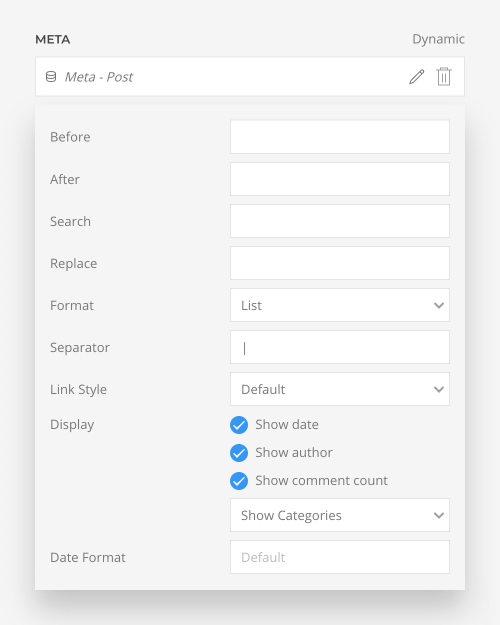
Task: Open the Link Style dropdown showing Default
Action: click(340, 389)
